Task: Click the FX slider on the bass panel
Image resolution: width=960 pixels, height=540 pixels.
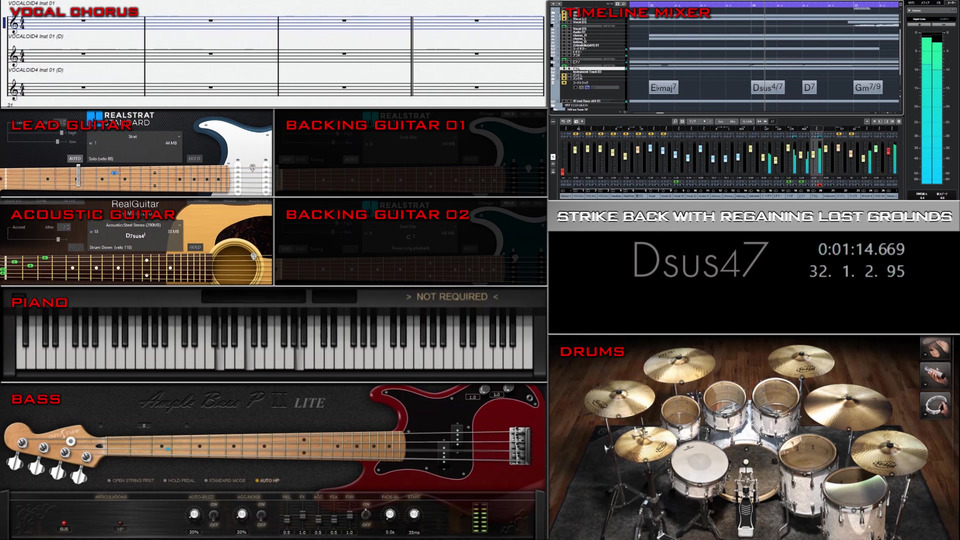Action: tap(302, 514)
